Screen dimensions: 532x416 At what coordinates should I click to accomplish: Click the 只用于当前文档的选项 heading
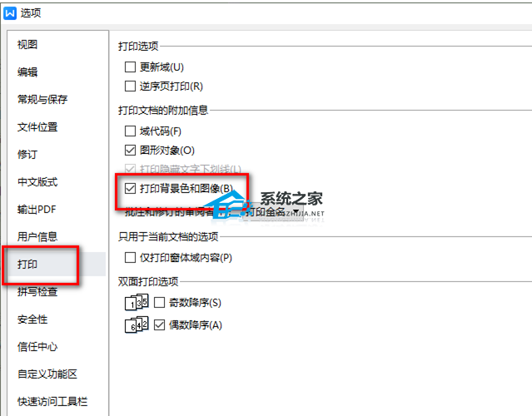click(168, 236)
